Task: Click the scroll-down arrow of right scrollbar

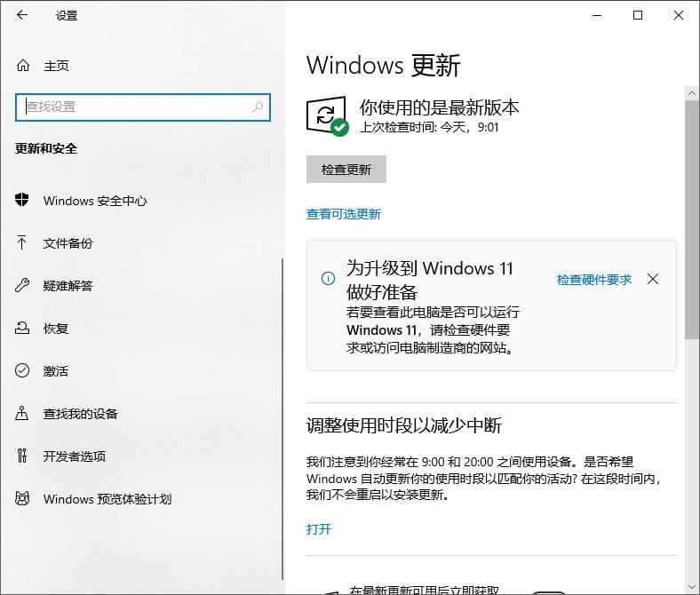Action: point(691,587)
